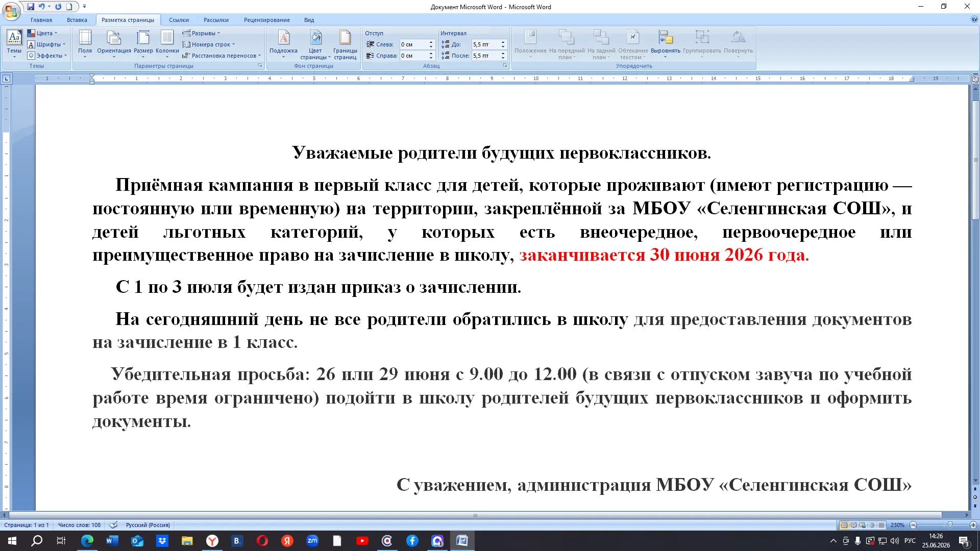Switch to the Вид tab
The width and height of the screenshot is (980, 551).
pyautogui.click(x=309, y=20)
